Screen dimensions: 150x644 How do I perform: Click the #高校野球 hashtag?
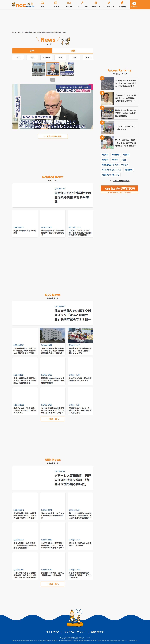(x=129, y=170)
